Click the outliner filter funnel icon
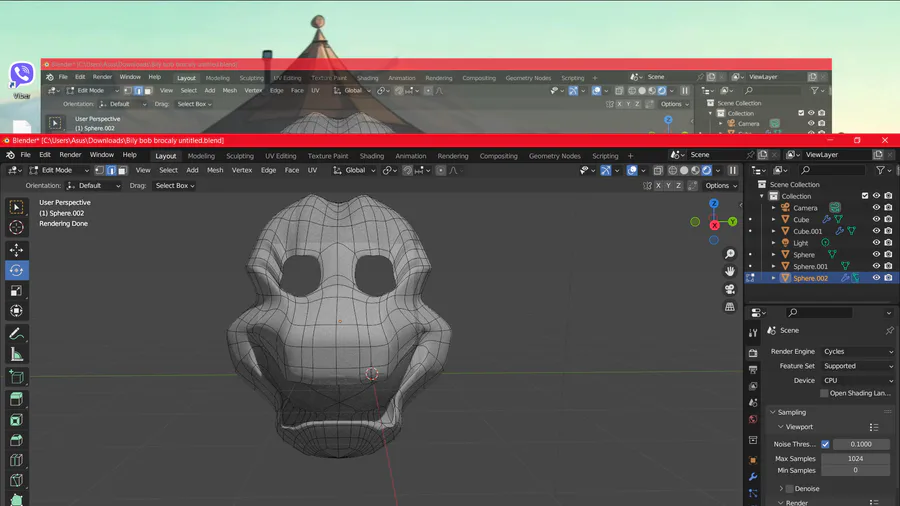This screenshot has width=900, height=506. coord(880,170)
